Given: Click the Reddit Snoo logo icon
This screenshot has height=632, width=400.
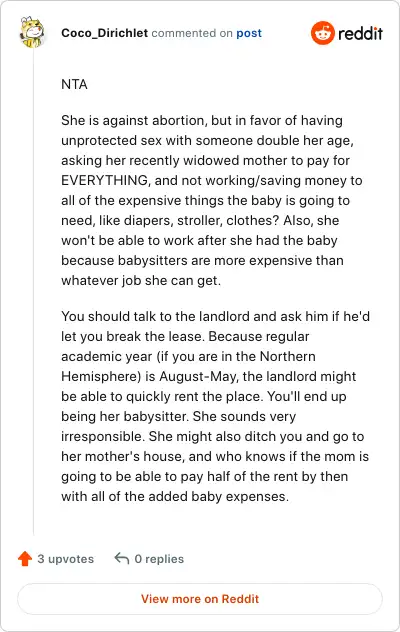Looking at the screenshot, I should [x=323, y=33].
